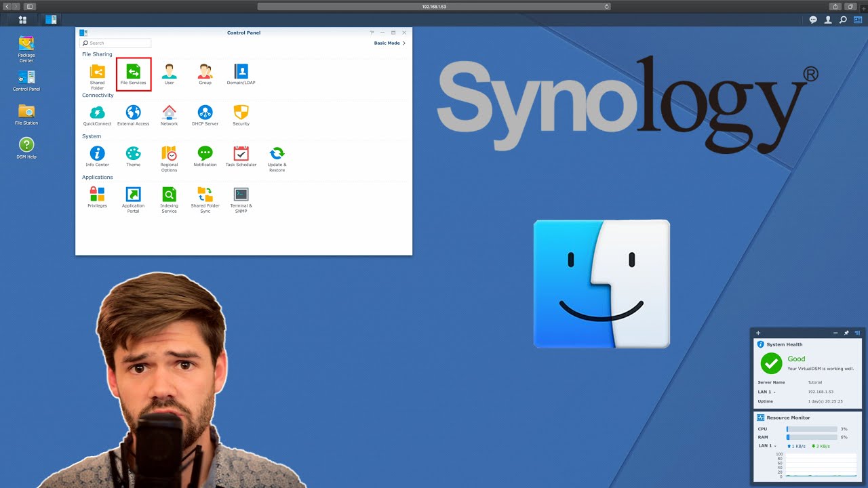Open Indexing Service
This screenshot has height=488, width=868.
click(x=169, y=200)
